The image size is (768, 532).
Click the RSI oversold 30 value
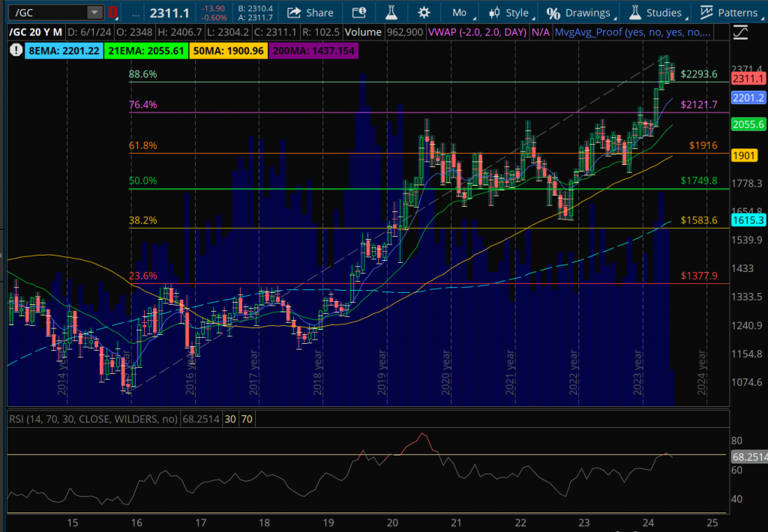[230, 419]
